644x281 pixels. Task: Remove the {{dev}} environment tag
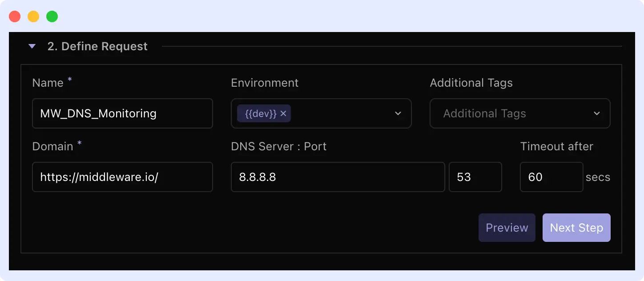283,113
